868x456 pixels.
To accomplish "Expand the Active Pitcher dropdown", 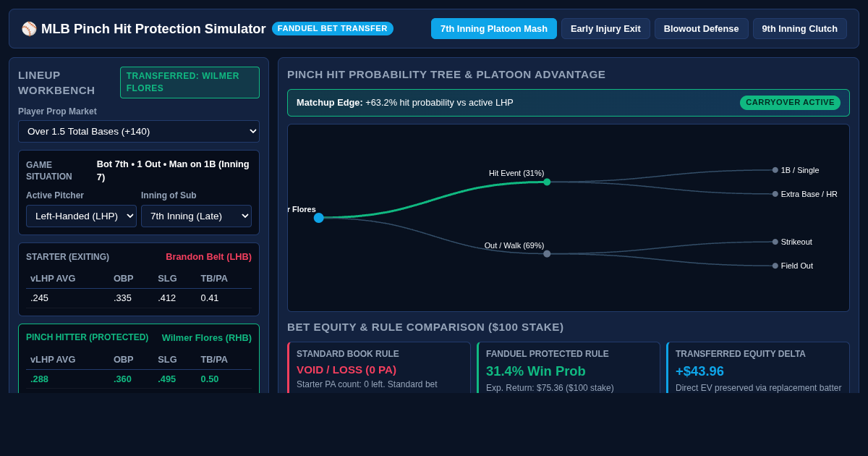I will (x=81, y=216).
